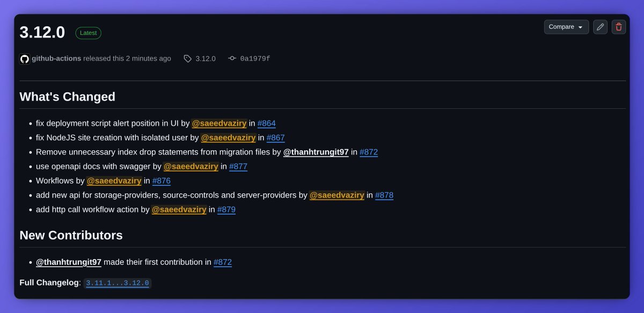Image resolution: width=644 pixels, height=313 pixels.
Task: Click @thanhtrungit97 under New Contributors
Action: coord(69,263)
